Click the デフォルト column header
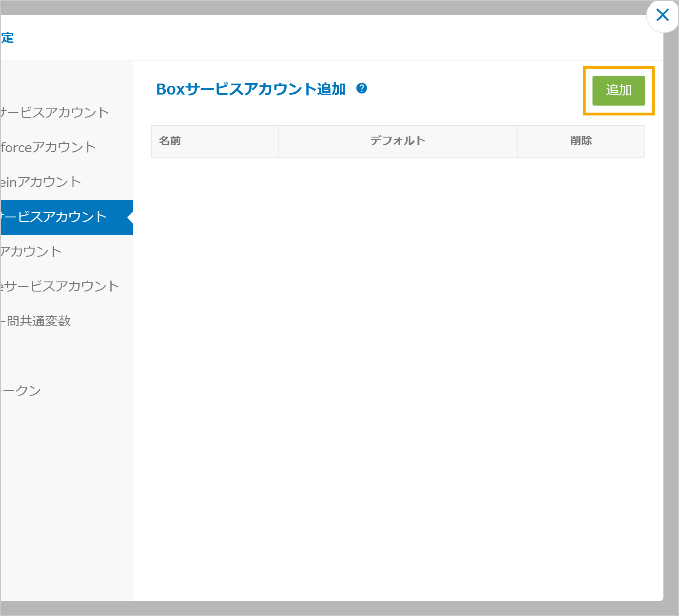The width and height of the screenshot is (679, 616). point(398,141)
